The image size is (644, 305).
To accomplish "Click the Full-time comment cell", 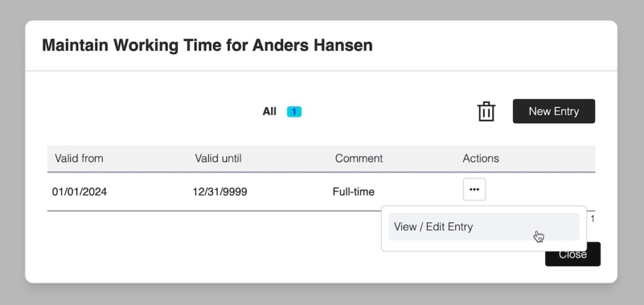I will [x=353, y=192].
